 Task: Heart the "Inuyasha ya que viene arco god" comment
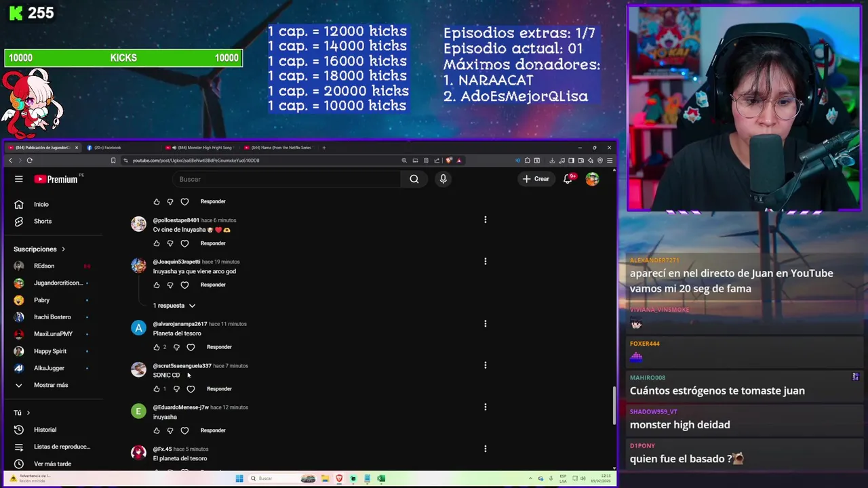[184, 285]
